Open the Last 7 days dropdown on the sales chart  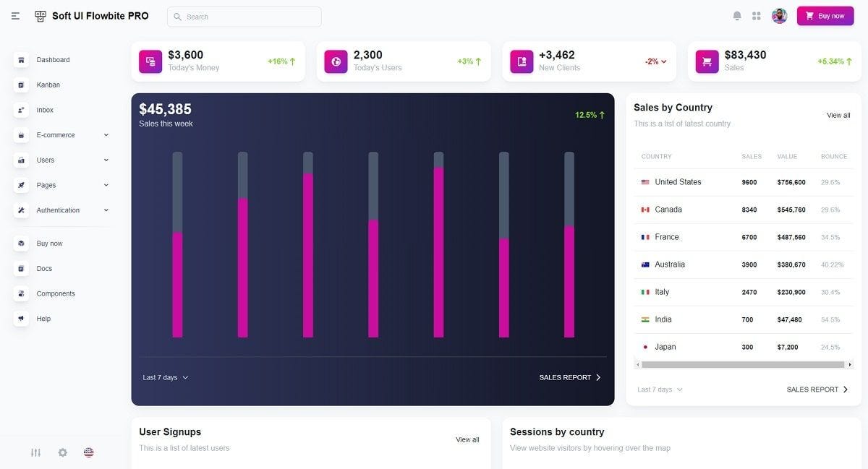click(x=165, y=377)
